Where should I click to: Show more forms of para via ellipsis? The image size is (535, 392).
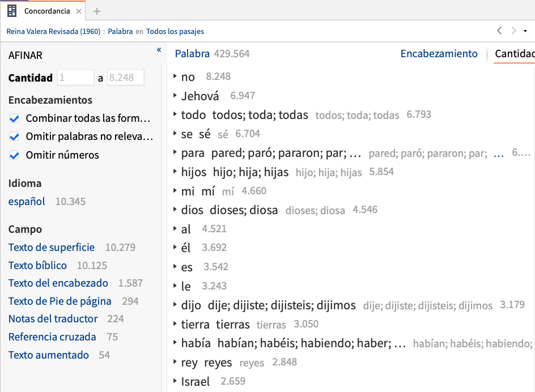click(499, 154)
